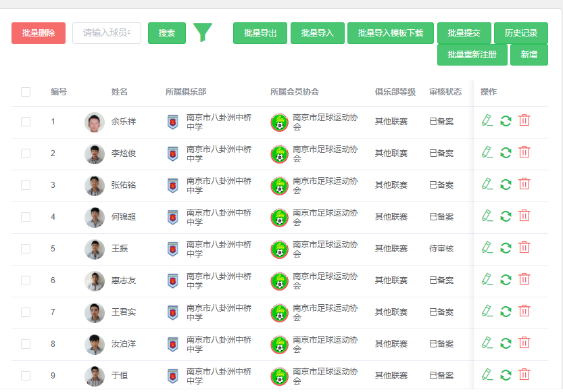Click the green filter funnel icon
This screenshot has width=563, height=392.
pos(203,32)
